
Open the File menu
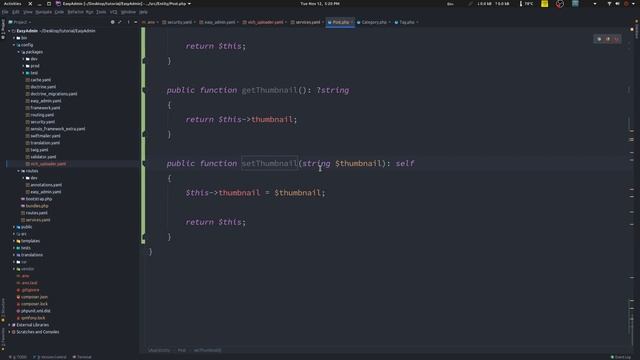(5, 12)
